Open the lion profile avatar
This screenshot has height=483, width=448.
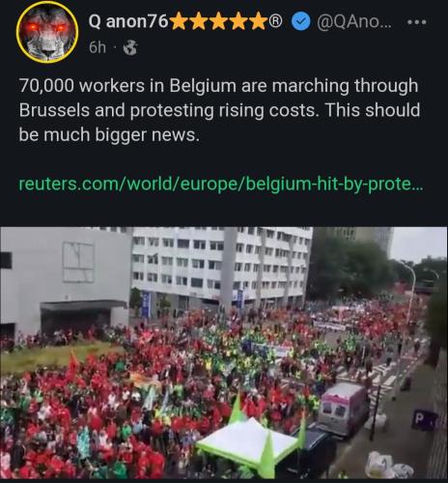coord(47,32)
